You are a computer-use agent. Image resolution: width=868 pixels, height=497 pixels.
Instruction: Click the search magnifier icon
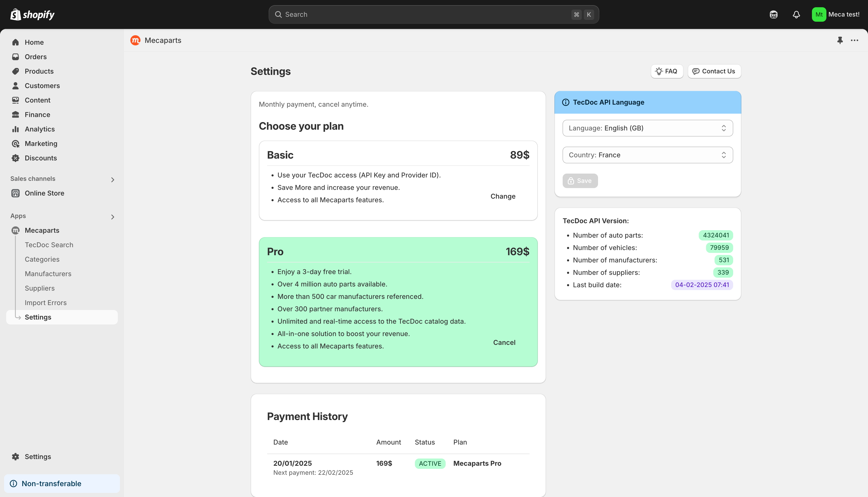[x=278, y=14]
